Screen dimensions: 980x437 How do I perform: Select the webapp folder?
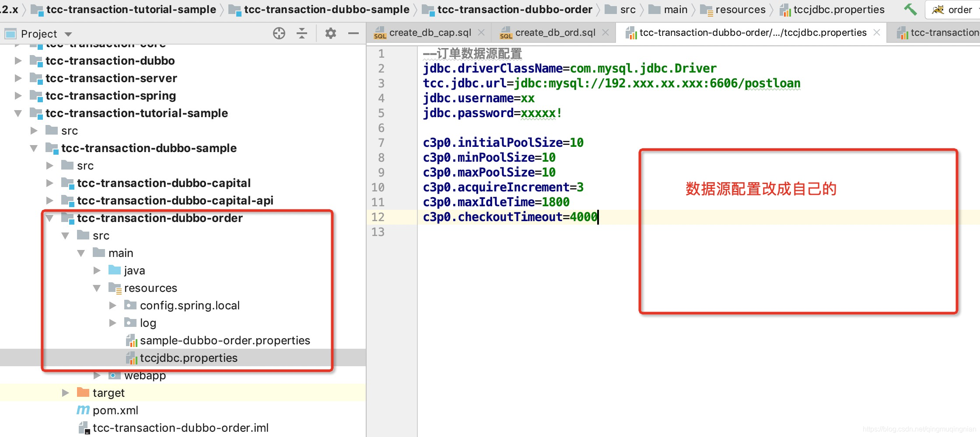[x=145, y=375]
